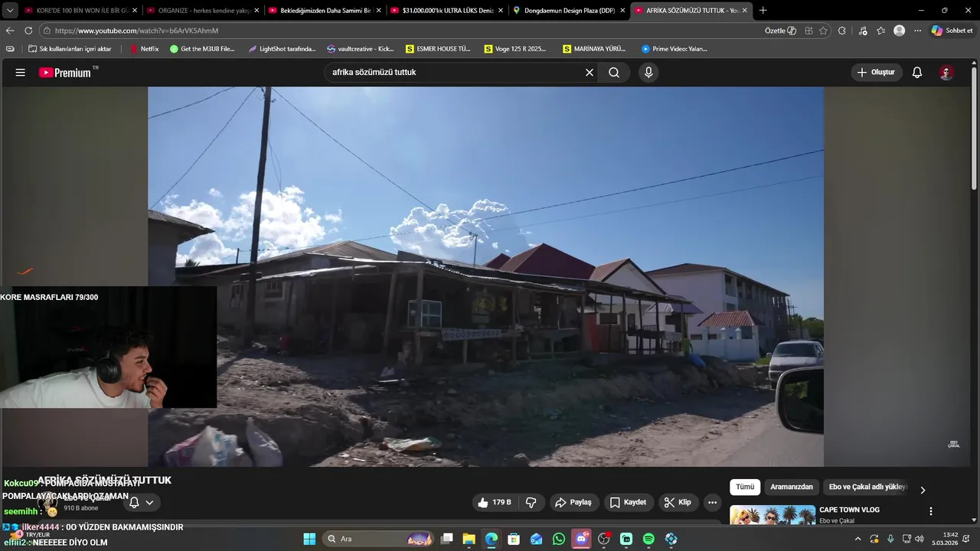
Task: Open the three-dot more actions button
Action: 713,503
